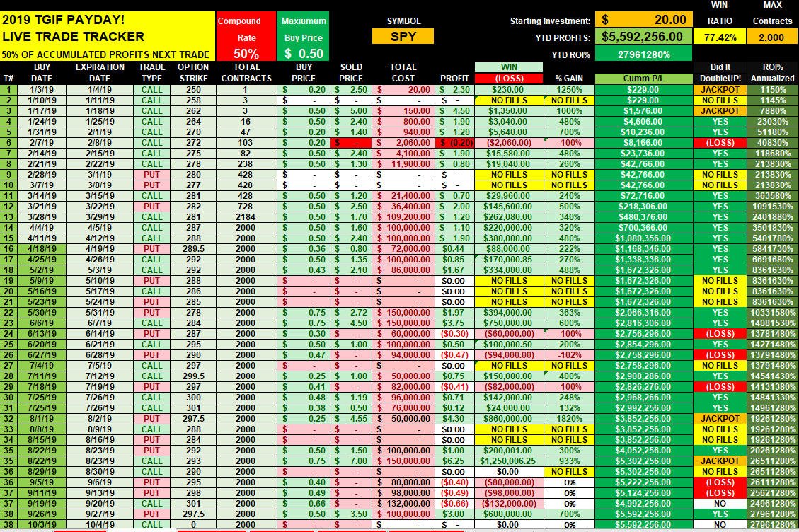Image resolution: width=799 pixels, height=532 pixels.
Task: Click the buy date 9/26/19
Action: click(41, 514)
